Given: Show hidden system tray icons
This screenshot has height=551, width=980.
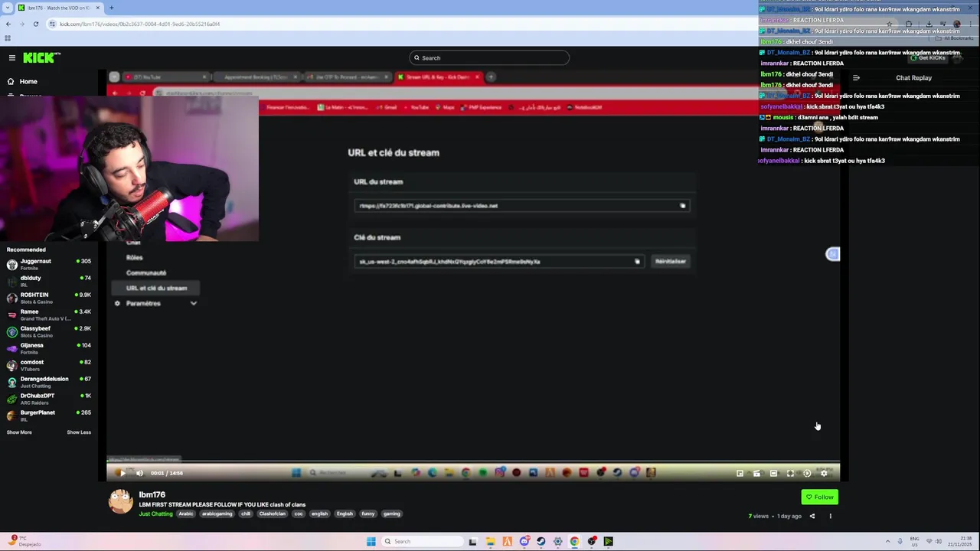Looking at the screenshot, I should pos(888,541).
